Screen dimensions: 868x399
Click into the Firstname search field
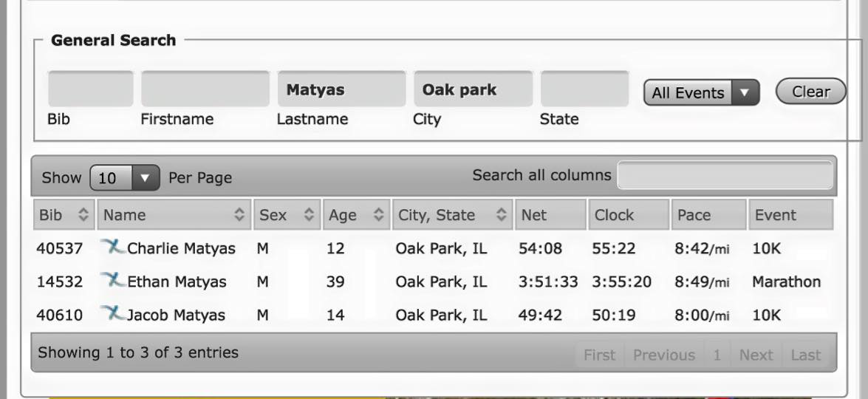pos(205,89)
